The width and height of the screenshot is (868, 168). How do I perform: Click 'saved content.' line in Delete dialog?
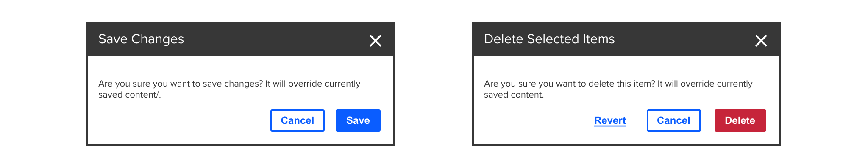[514, 95]
